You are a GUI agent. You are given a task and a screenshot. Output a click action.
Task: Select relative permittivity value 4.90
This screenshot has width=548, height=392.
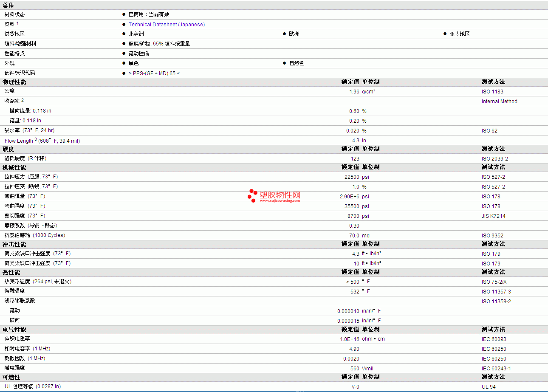click(354, 349)
